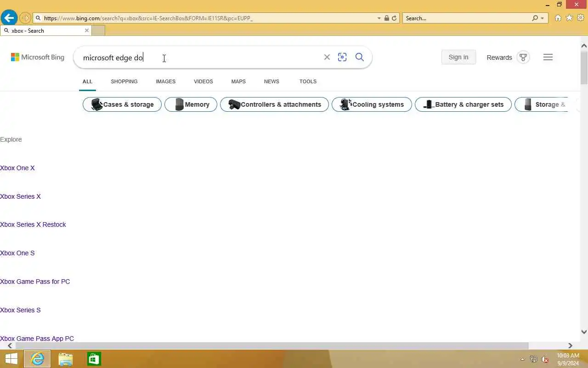Close the 'xbox - Search' tab
This screenshot has height=368, width=588.
pyautogui.click(x=87, y=30)
